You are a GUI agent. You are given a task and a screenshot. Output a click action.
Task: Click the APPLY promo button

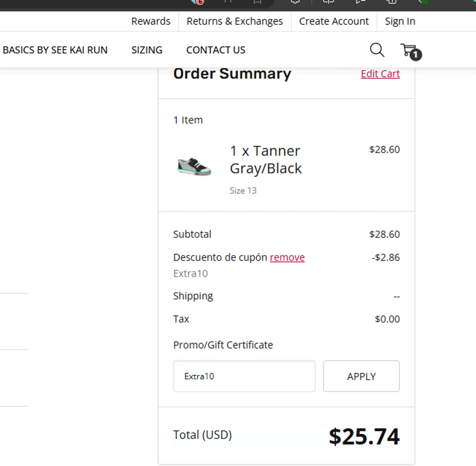tap(361, 376)
